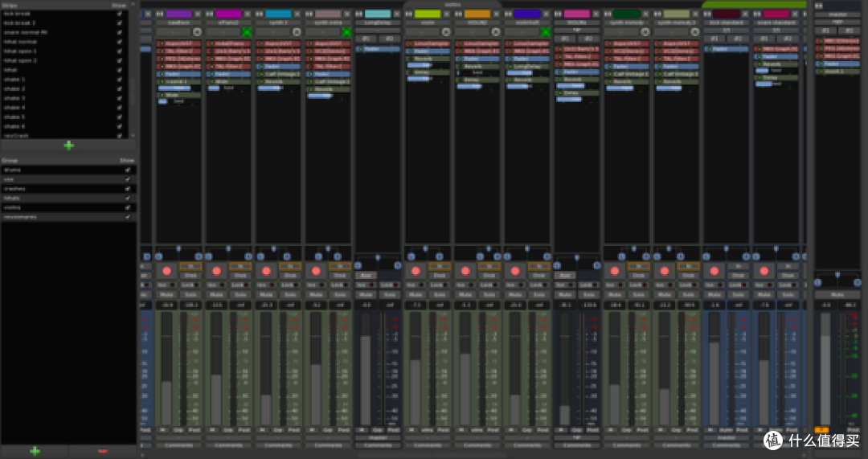Hide the ePiano2 strip with its X button
Viewport: 868px width, 459px height.
click(247, 14)
